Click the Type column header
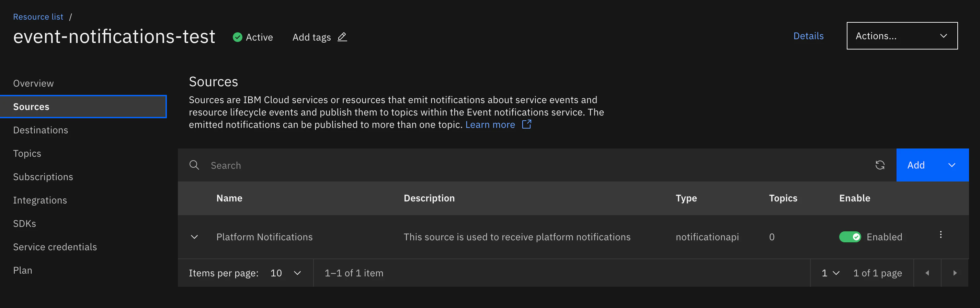The height and width of the screenshot is (308, 980). point(686,198)
